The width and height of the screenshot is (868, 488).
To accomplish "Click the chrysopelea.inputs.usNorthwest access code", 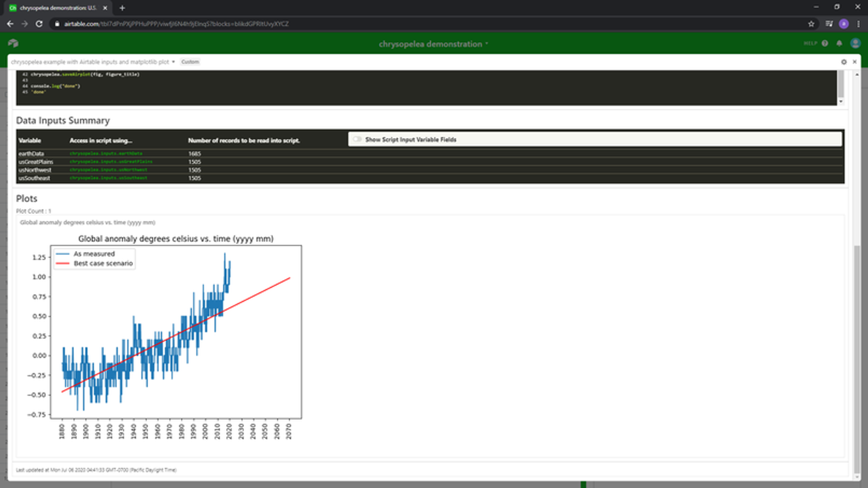I will coord(108,170).
